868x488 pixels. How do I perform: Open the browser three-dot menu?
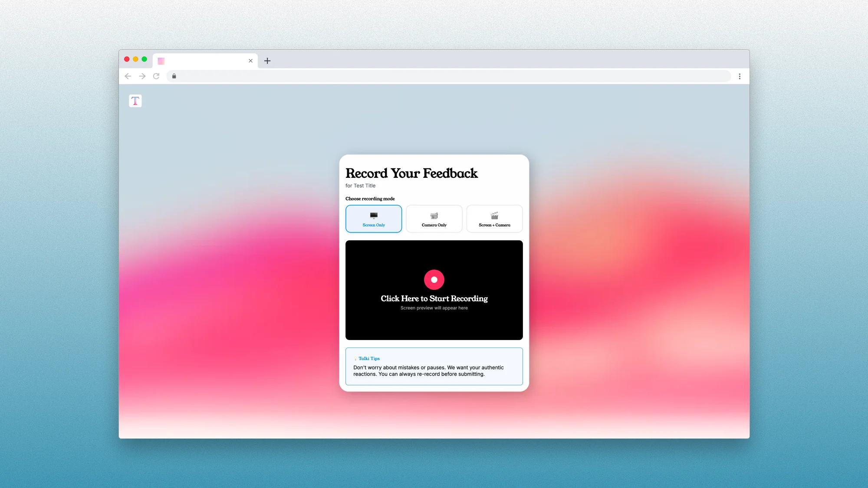pyautogui.click(x=740, y=76)
